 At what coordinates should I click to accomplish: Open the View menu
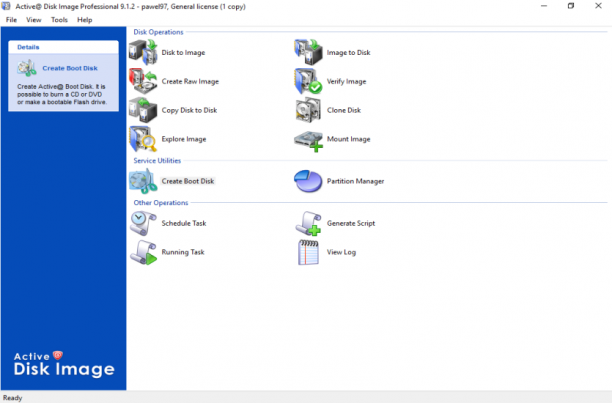(x=34, y=20)
